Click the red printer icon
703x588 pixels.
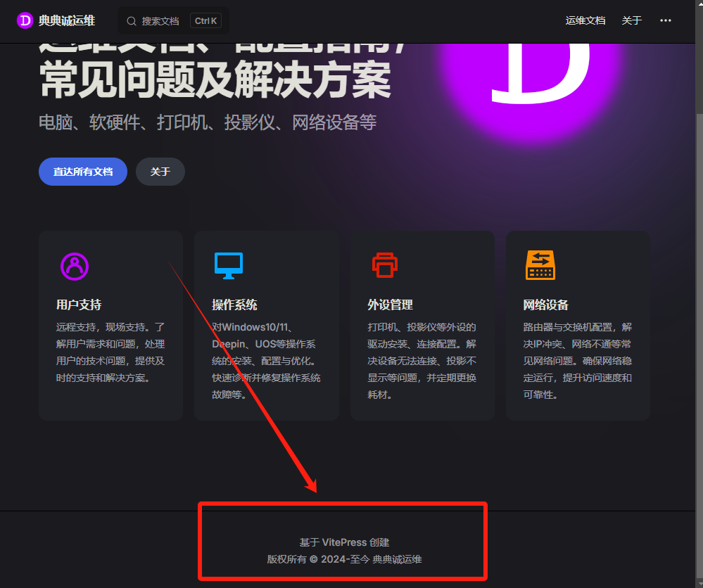(385, 265)
